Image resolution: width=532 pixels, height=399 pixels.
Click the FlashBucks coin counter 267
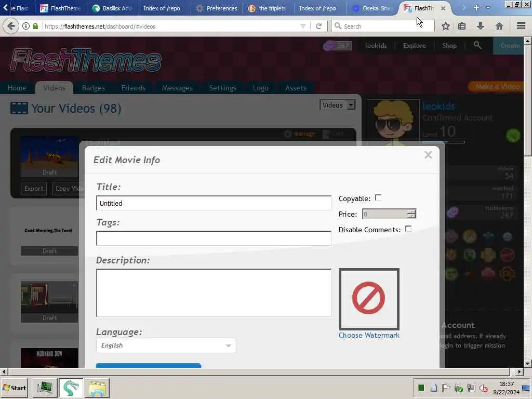[337, 46]
